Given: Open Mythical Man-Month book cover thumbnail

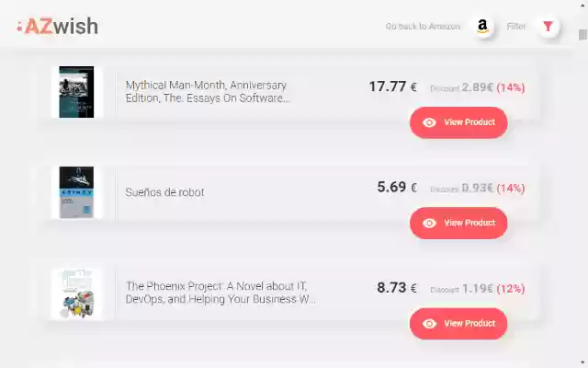Looking at the screenshot, I should (x=76, y=91).
